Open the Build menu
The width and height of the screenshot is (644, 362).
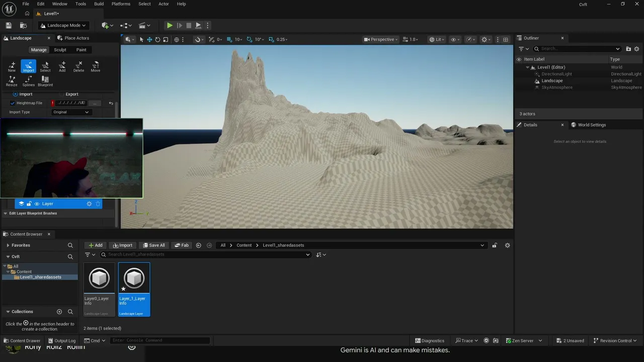99,4
